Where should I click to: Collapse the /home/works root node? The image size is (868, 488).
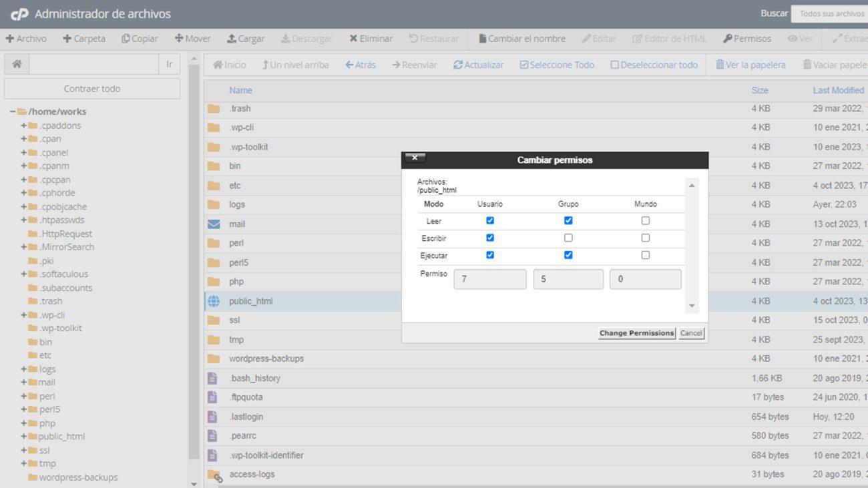coord(13,111)
